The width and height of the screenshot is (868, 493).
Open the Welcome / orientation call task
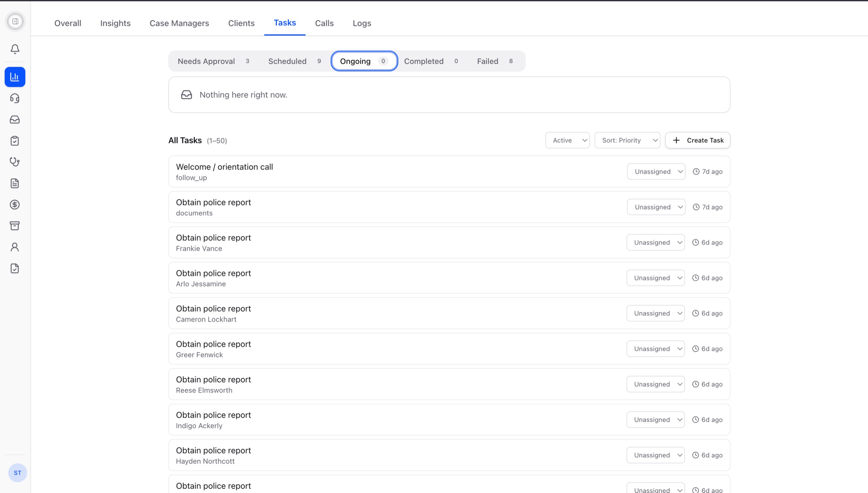(x=449, y=172)
